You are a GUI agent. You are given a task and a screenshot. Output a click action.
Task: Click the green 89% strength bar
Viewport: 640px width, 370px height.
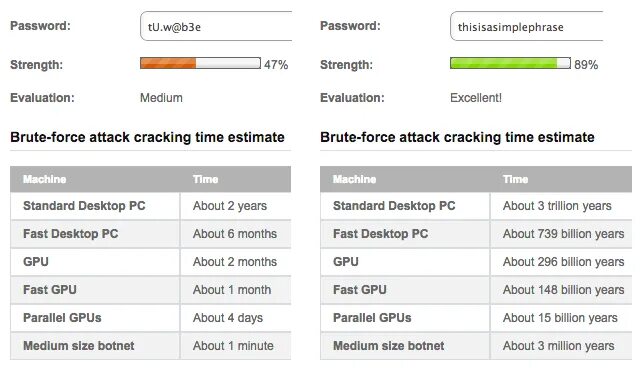coord(510,63)
